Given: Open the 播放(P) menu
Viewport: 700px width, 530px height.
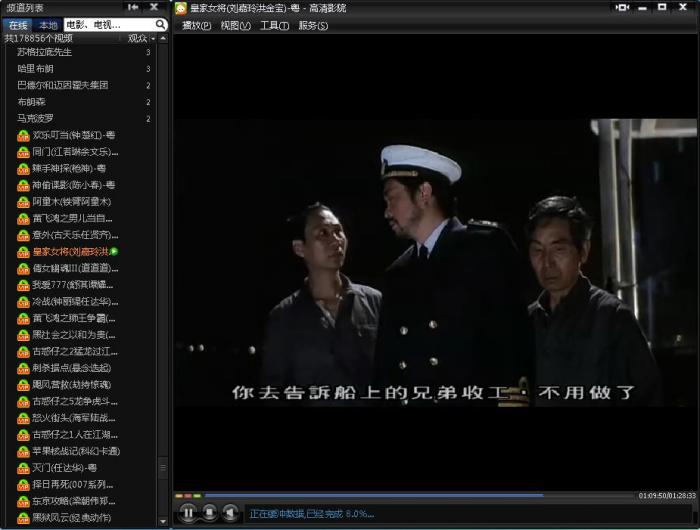Looking at the screenshot, I should [x=196, y=25].
